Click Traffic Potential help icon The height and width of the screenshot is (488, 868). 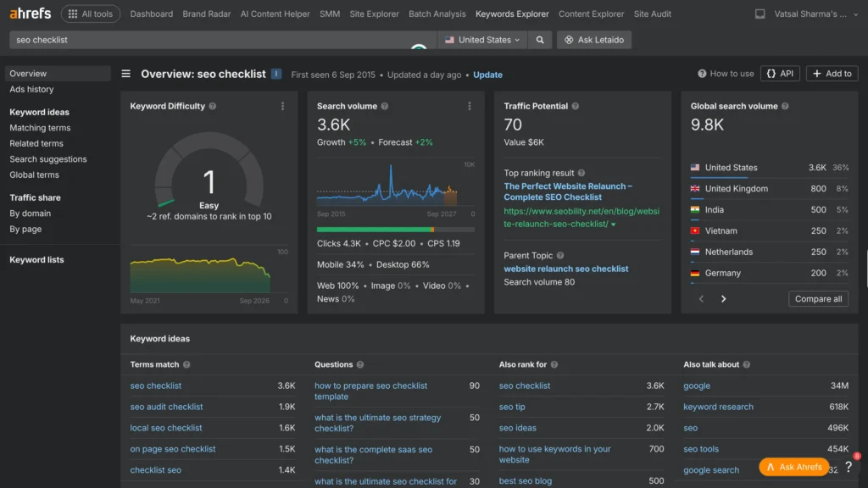pyautogui.click(x=576, y=106)
